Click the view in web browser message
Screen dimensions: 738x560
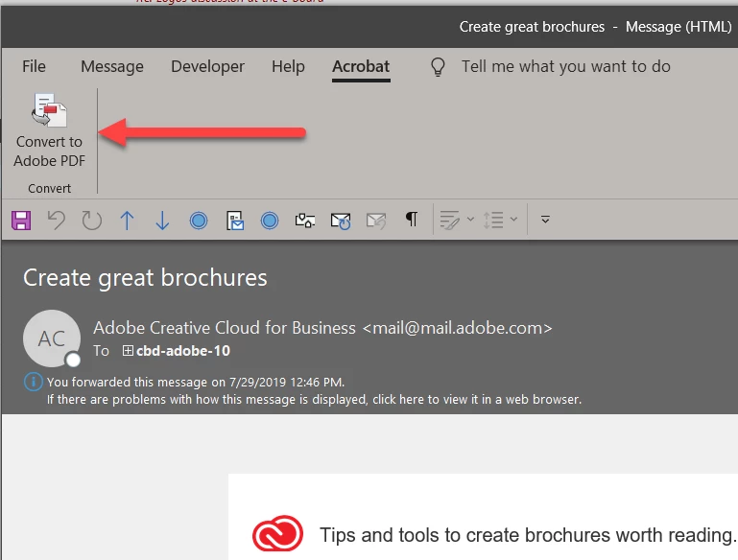point(314,399)
